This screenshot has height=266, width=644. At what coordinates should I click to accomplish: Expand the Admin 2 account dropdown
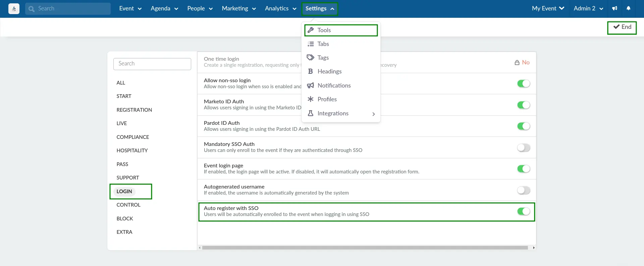(588, 8)
